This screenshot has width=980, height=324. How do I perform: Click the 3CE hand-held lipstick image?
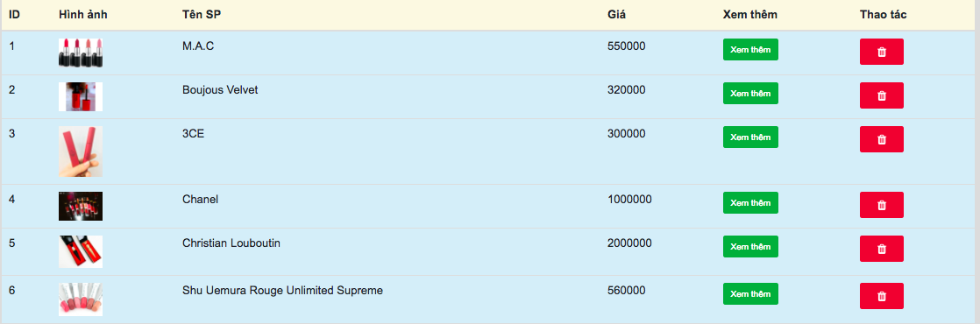pos(81,151)
